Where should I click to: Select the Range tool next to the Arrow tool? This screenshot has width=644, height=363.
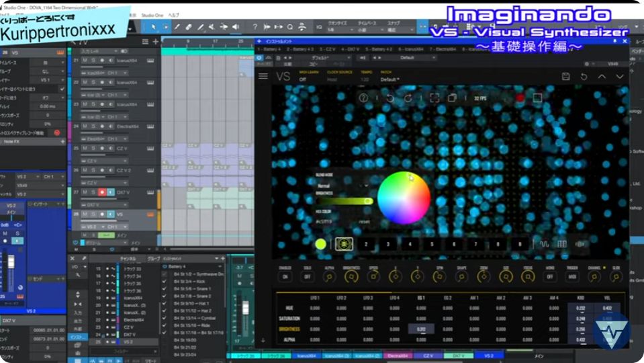point(165,27)
